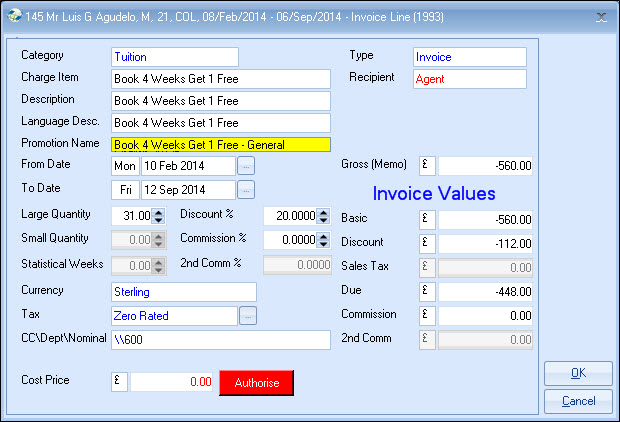Viewport: 620px width, 422px height.
Task: Click the Cost Price amount field
Action: pyautogui.click(x=173, y=382)
